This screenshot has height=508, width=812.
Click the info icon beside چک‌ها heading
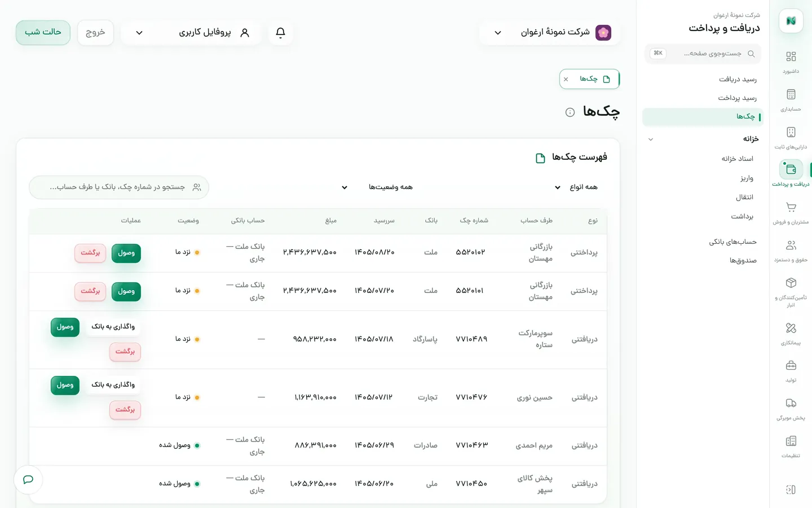570,112
